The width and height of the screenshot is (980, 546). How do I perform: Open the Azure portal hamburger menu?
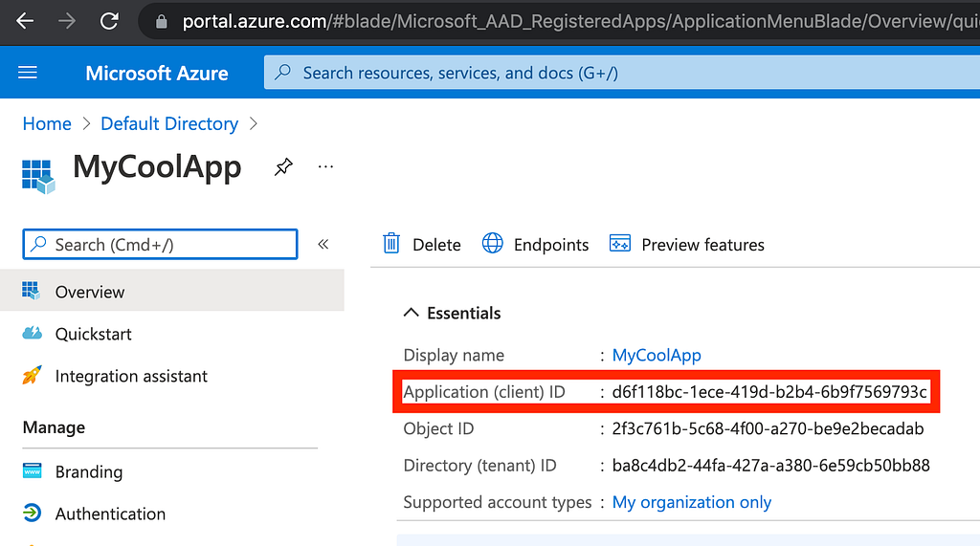coord(28,73)
